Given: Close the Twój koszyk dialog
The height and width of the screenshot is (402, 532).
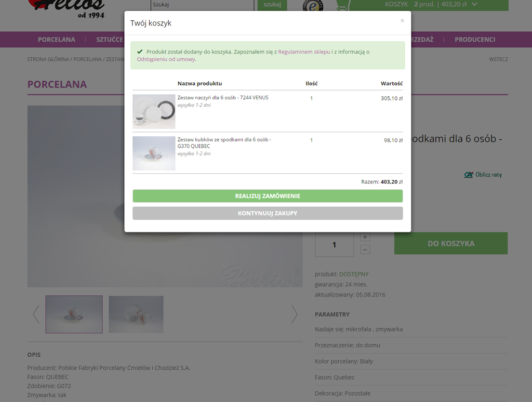Looking at the screenshot, I should (402, 21).
